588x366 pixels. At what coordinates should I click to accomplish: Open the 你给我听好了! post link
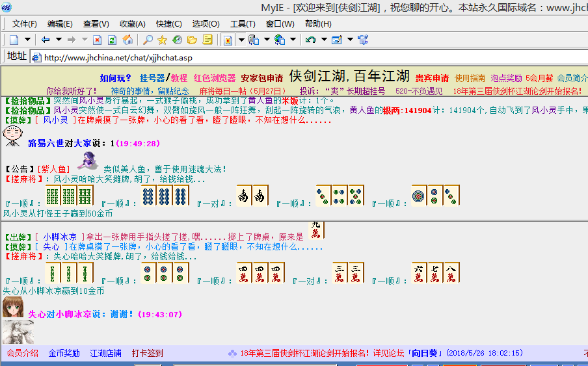click(72, 91)
